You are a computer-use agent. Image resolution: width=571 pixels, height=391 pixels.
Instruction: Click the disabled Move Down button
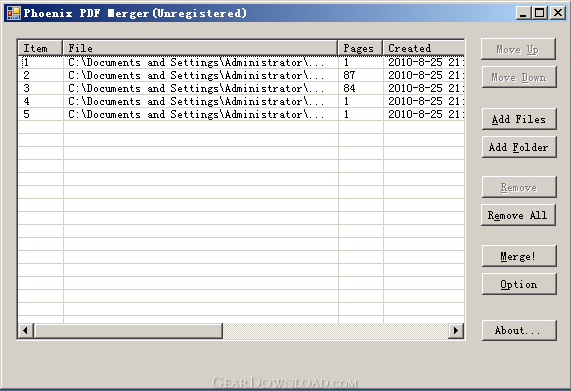519,77
